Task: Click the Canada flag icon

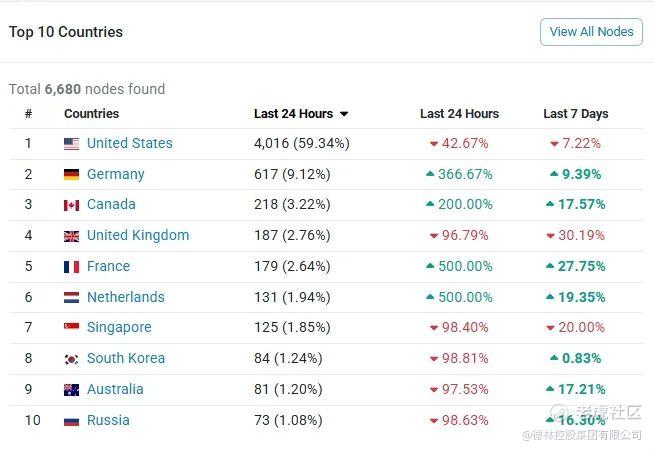Action: [71, 205]
